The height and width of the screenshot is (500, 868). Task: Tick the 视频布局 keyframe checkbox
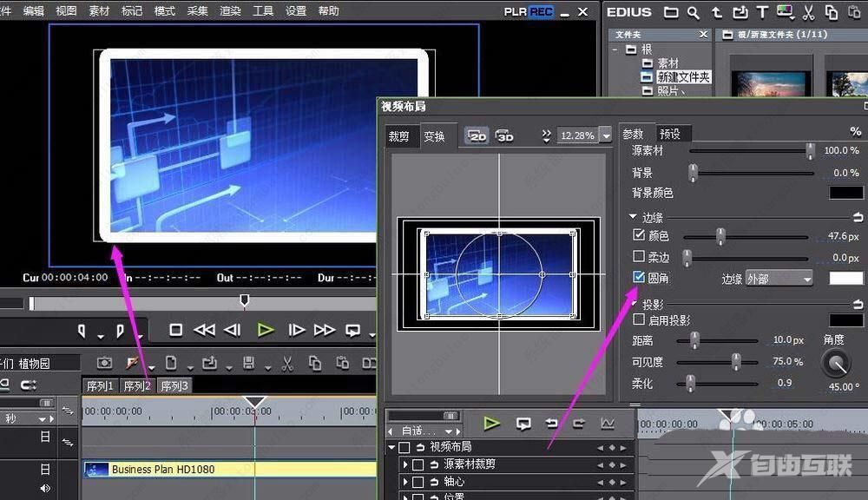click(x=404, y=447)
